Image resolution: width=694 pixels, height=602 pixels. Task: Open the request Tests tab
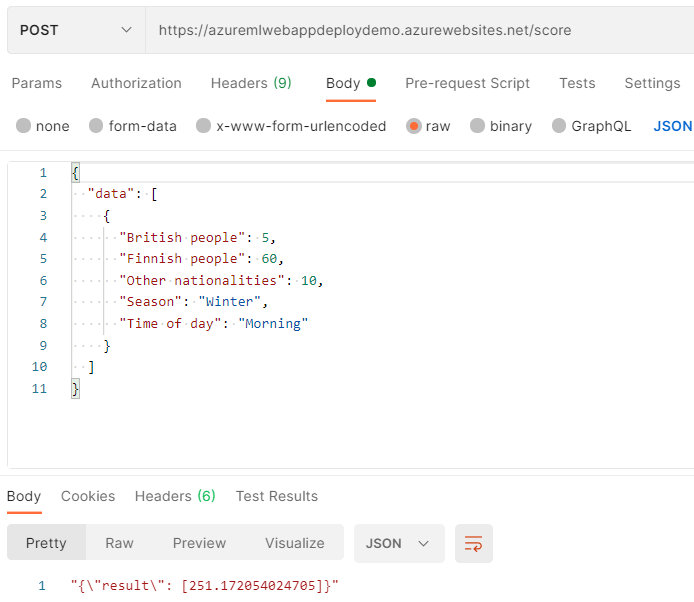click(577, 83)
